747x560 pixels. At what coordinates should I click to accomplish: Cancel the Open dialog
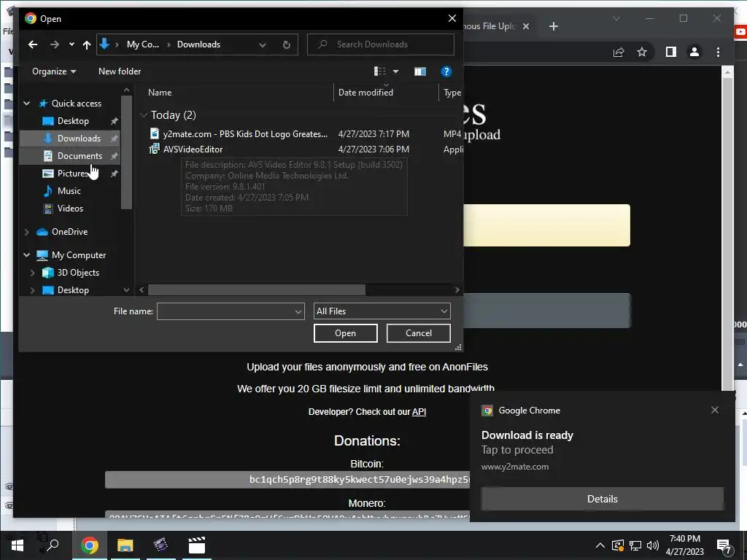point(418,333)
